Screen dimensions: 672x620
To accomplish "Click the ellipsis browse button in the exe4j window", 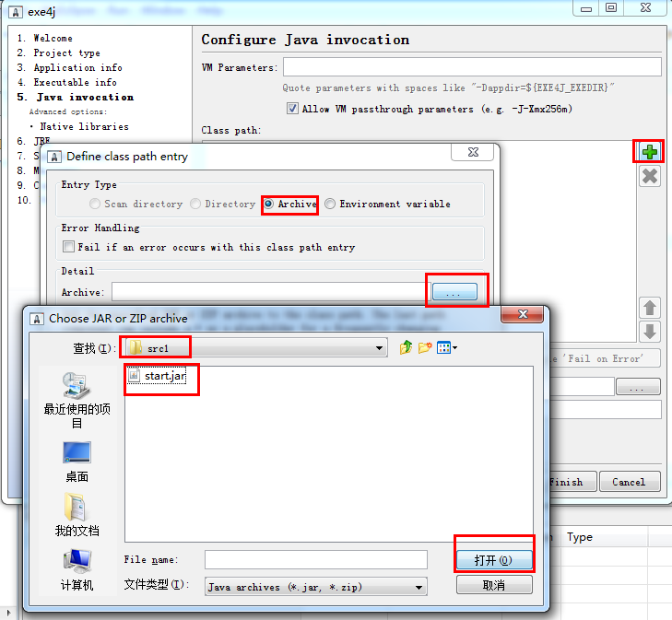I will point(637,388).
